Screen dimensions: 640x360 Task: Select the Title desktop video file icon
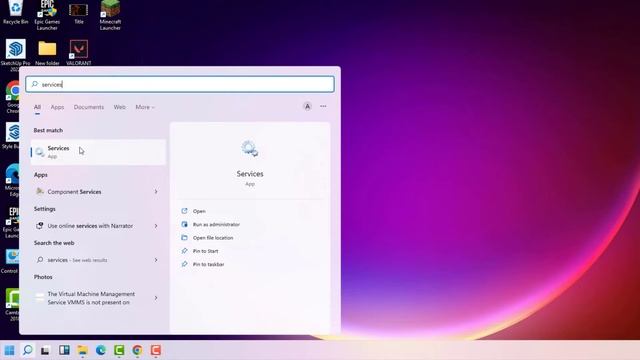(x=79, y=12)
